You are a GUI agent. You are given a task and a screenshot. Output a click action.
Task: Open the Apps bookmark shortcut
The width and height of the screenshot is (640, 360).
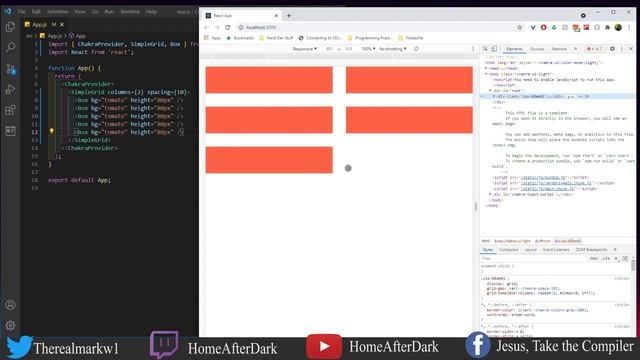(212, 38)
